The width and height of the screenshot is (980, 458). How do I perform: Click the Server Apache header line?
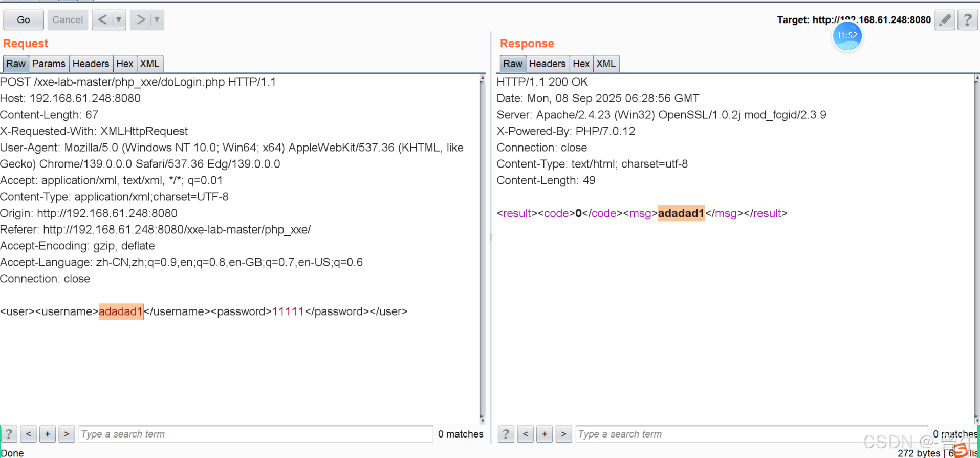click(x=661, y=115)
